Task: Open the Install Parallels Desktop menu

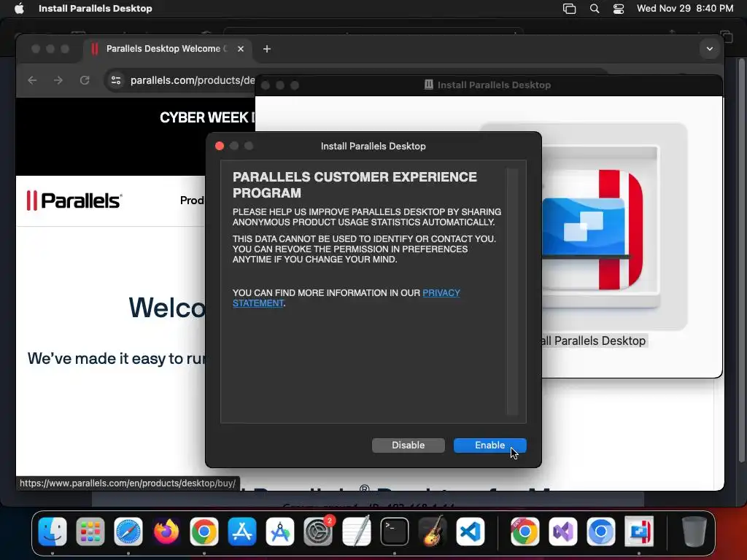Action: 96,8
